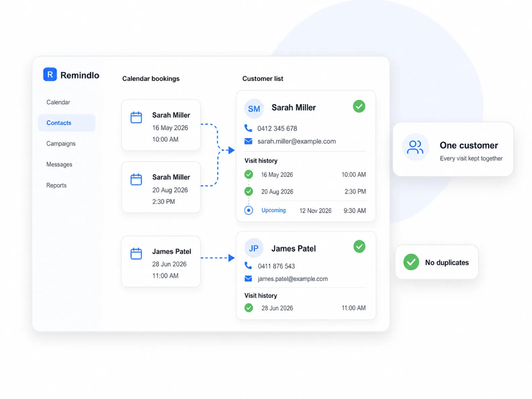Click email icon beside james.patel@example.com

[x=248, y=279]
